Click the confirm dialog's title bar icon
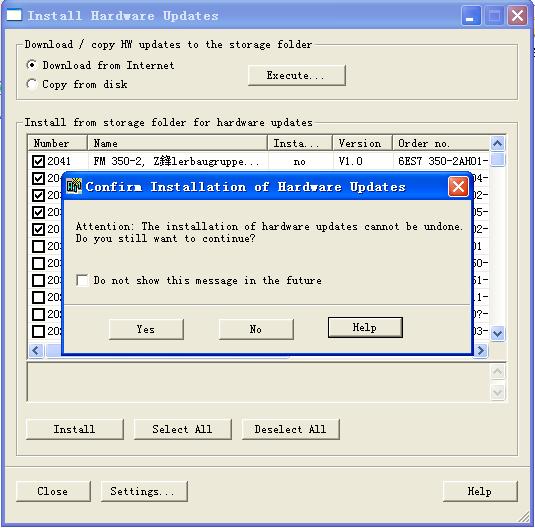This screenshot has height=528, width=535. click(74, 186)
